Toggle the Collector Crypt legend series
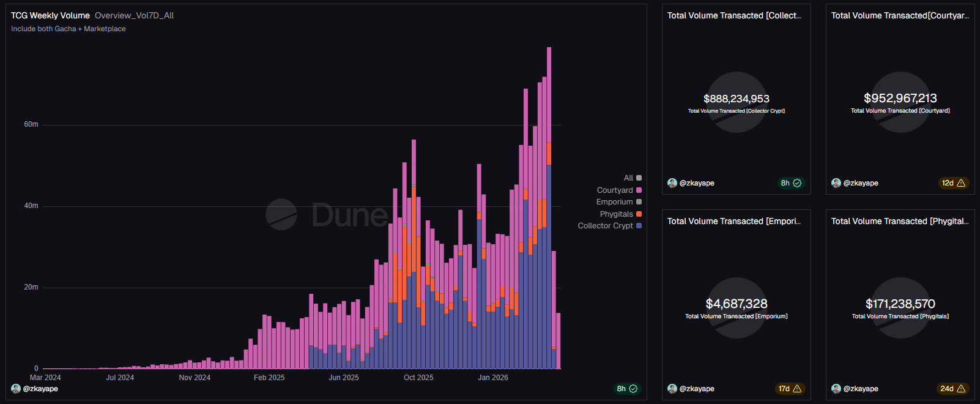The height and width of the screenshot is (404, 980). click(x=609, y=226)
